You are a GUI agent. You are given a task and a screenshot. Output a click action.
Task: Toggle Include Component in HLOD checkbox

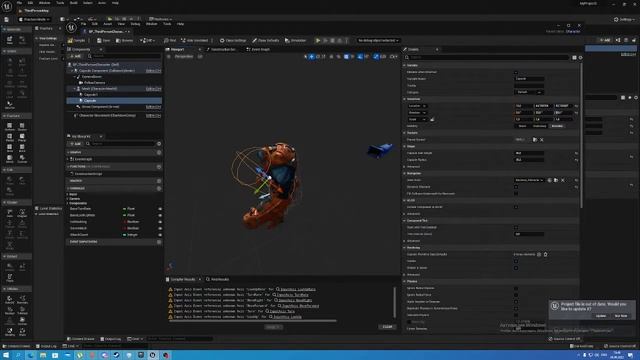[516, 207]
